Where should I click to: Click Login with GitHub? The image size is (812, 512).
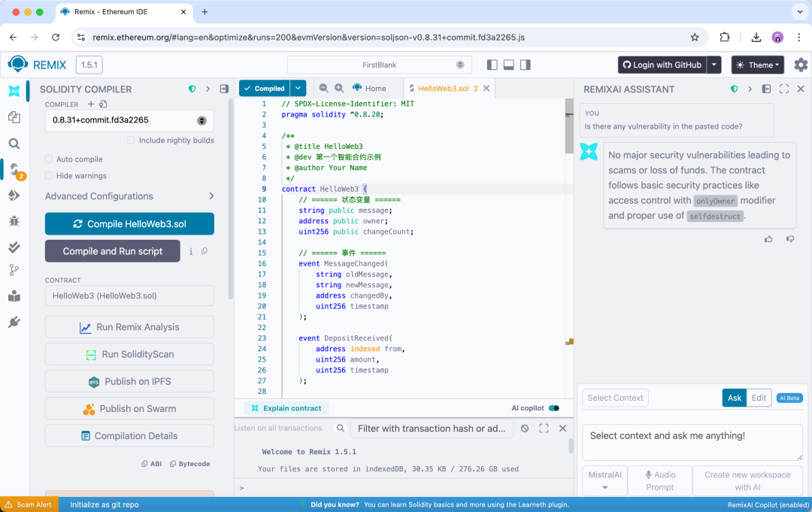662,65
